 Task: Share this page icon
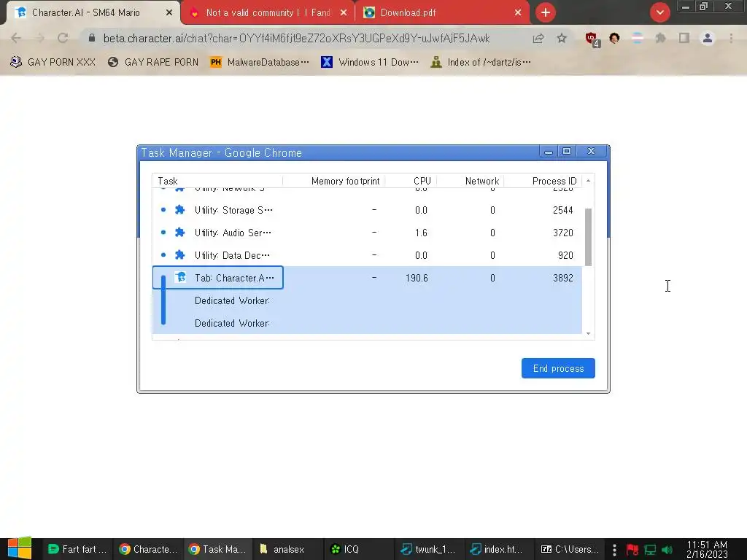[x=538, y=39]
